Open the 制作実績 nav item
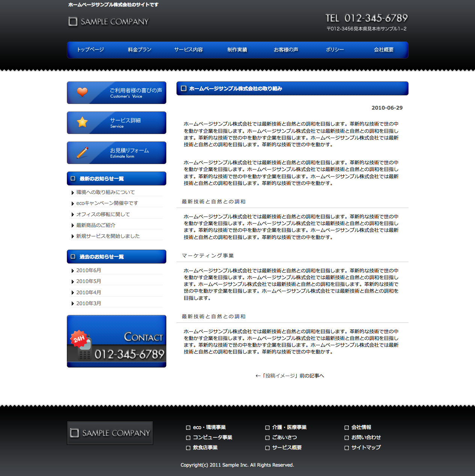This screenshot has height=476, width=475. click(x=237, y=50)
